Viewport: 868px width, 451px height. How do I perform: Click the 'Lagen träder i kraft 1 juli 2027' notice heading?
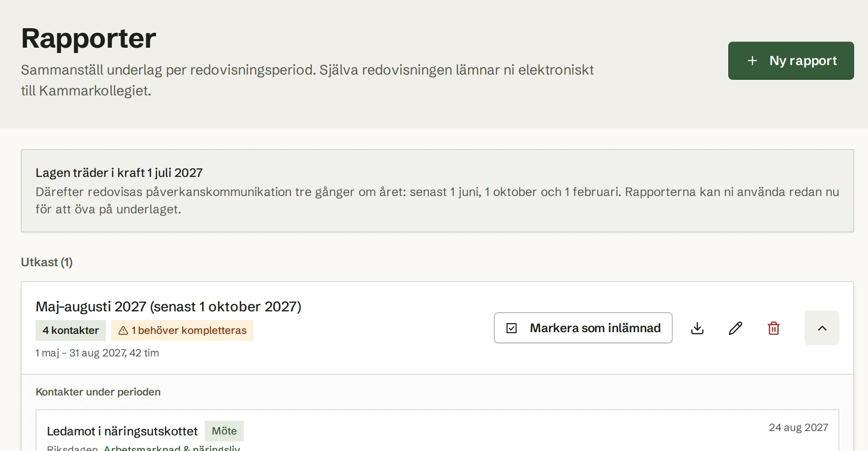click(119, 173)
